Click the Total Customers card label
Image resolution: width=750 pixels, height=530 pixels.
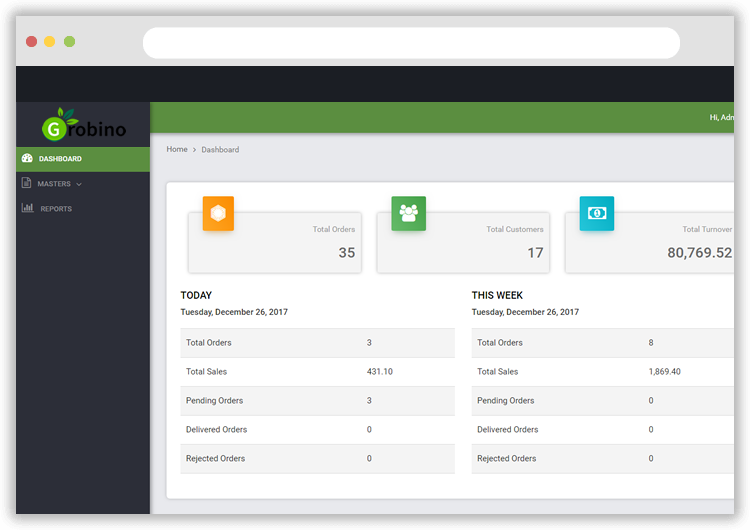pyautogui.click(x=515, y=229)
